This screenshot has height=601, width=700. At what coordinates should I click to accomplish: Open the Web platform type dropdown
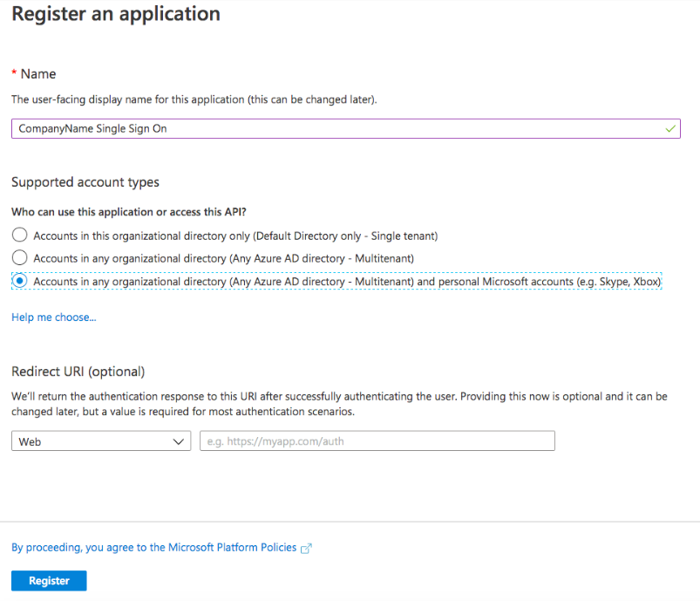click(100, 441)
